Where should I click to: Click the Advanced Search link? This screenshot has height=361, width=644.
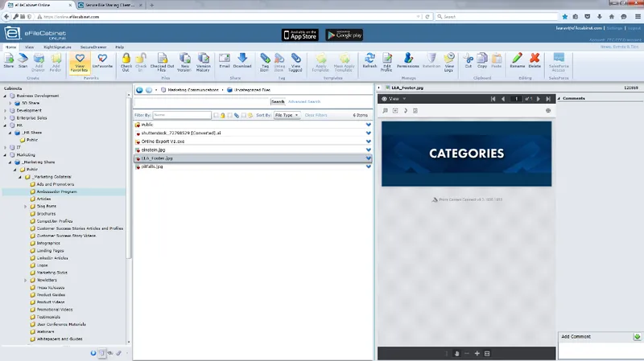point(304,101)
